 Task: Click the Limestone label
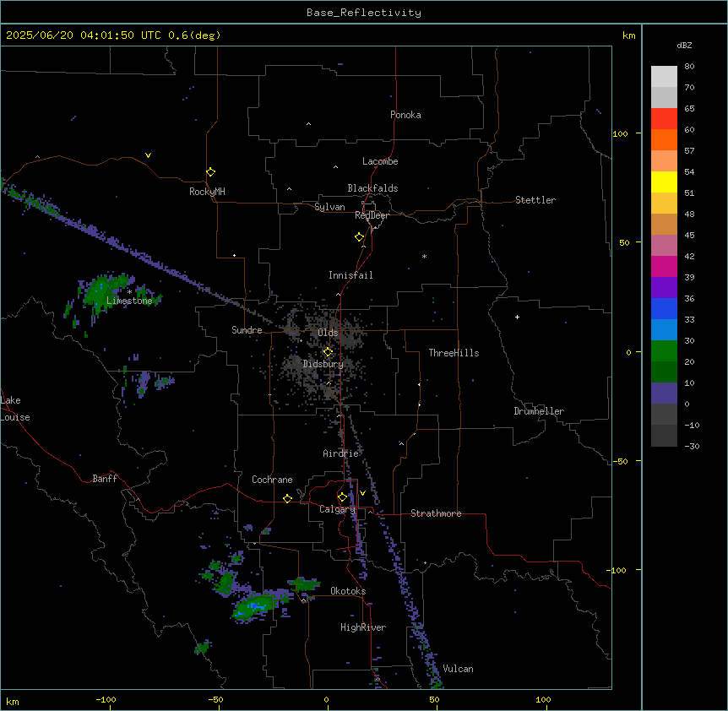[x=129, y=301]
